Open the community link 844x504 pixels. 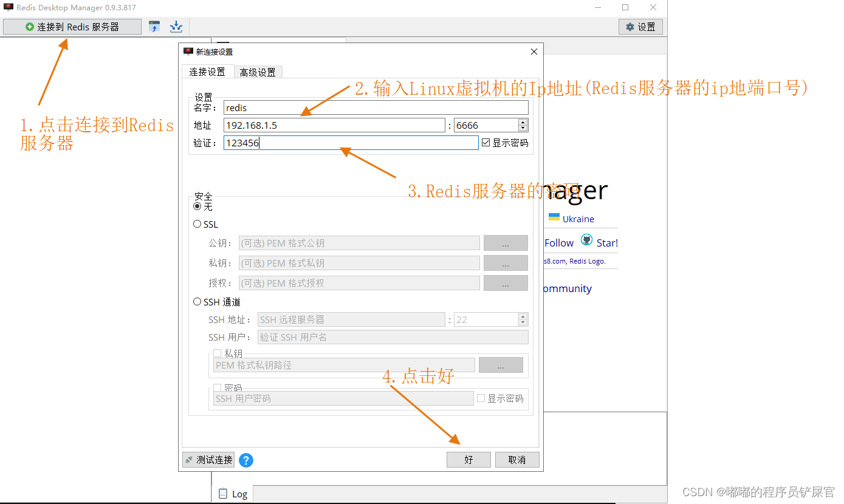(568, 289)
